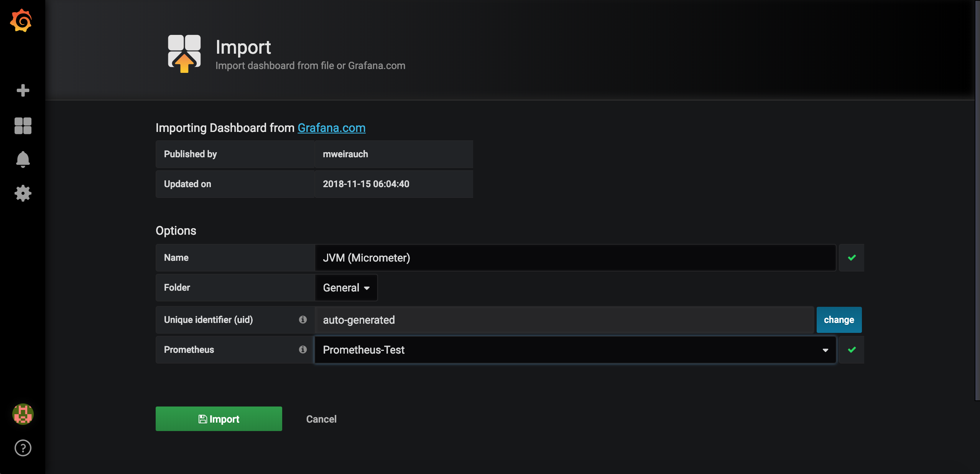Click the Prometheus info icon
The height and width of the screenshot is (474, 980).
[x=303, y=350]
